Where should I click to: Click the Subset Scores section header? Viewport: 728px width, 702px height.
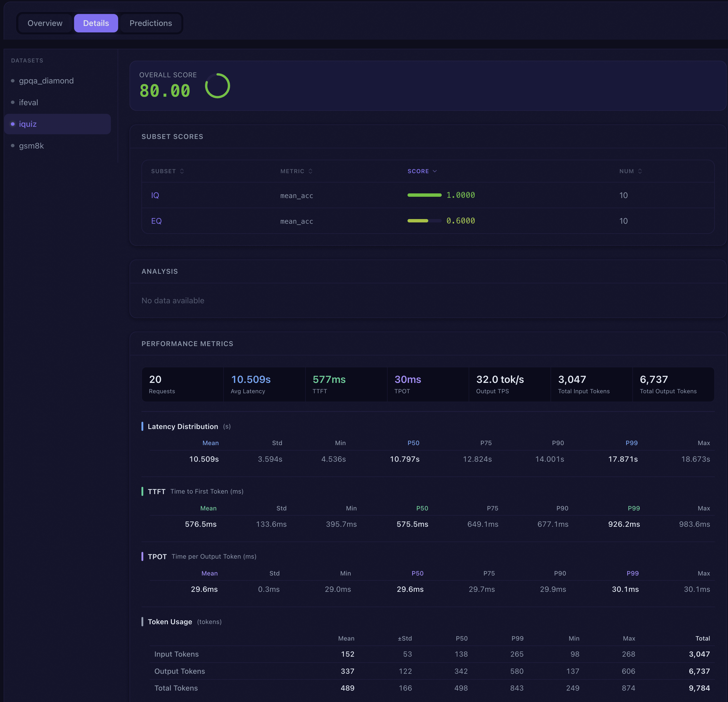(172, 136)
